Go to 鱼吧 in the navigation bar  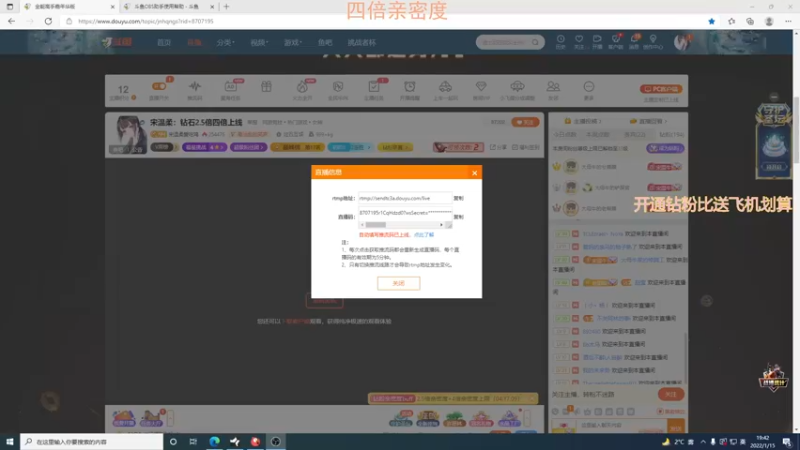324,42
